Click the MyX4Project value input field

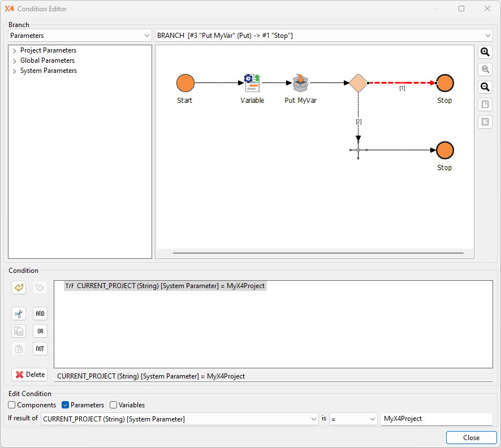(x=437, y=419)
